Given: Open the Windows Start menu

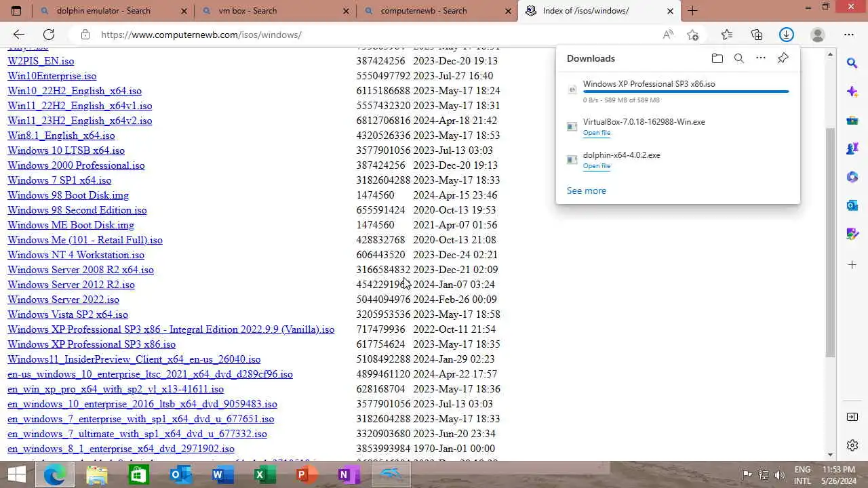Looking at the screenshot, I should pos(16,474).
